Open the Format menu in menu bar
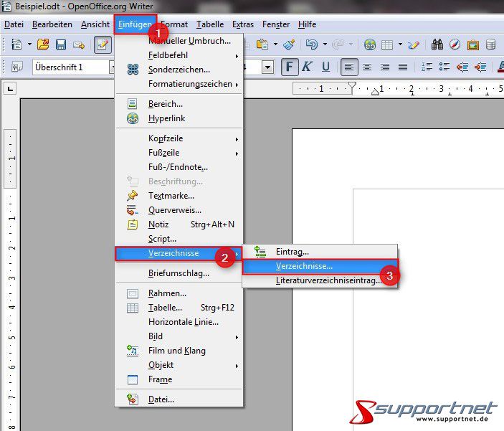This screenshot has height=431, width=504. click(x=174, y=24)
